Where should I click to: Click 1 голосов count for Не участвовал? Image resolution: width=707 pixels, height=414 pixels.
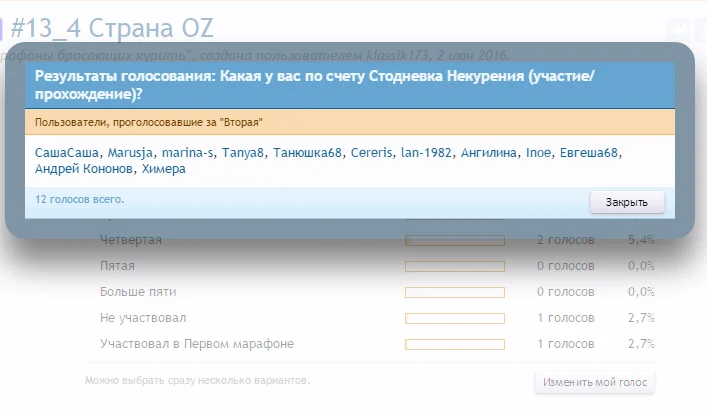point(565,318)
